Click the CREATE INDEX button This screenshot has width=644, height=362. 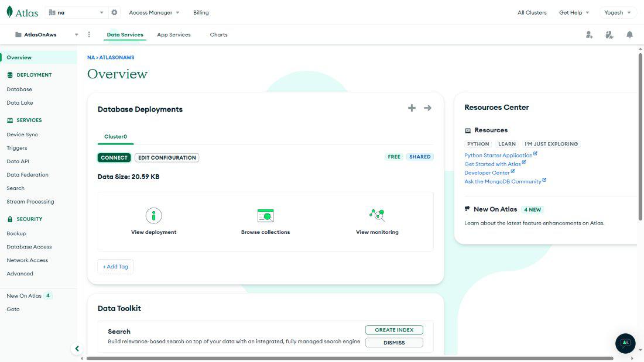point(394,330)
